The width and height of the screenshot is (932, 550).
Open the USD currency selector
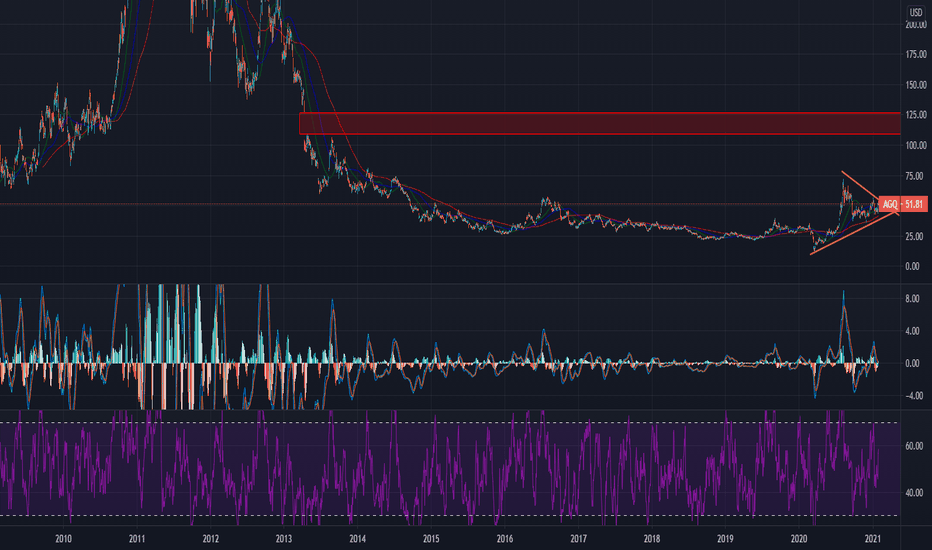pos(915,12)
